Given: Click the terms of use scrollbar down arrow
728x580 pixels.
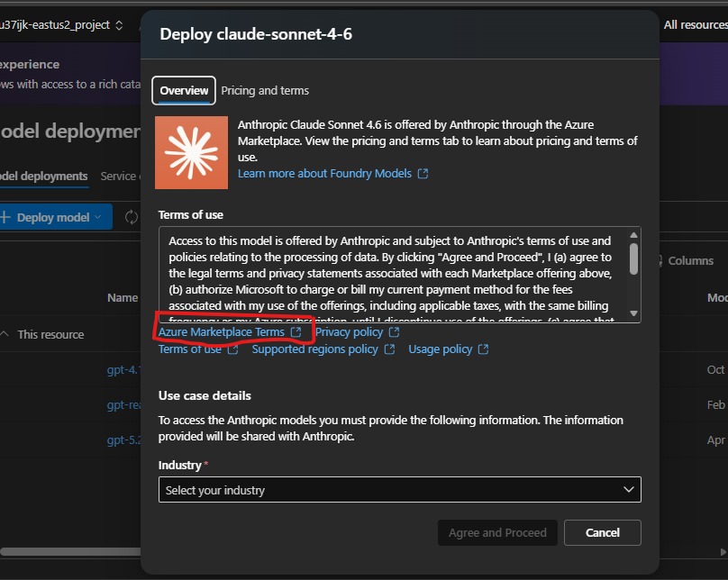Looking at the screenshot, I should point(633,313).
